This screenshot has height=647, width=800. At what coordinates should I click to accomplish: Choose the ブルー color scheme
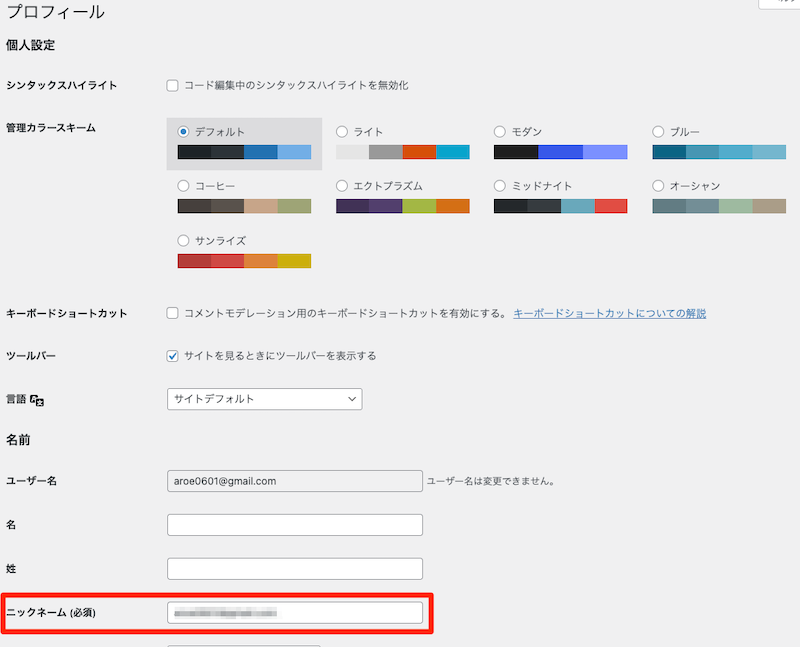pyautogui.click(x=659, y=132)
